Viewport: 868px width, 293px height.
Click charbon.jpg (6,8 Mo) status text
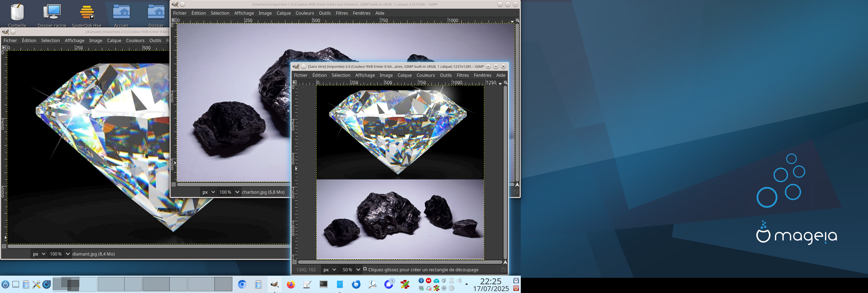click(x=263, y=192)
